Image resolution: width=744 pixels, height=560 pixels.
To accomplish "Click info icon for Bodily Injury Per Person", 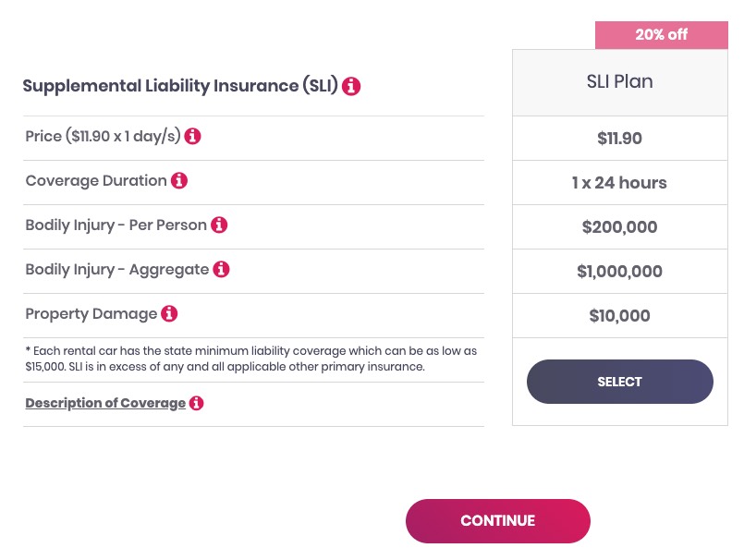I will (x=219, y=225).
